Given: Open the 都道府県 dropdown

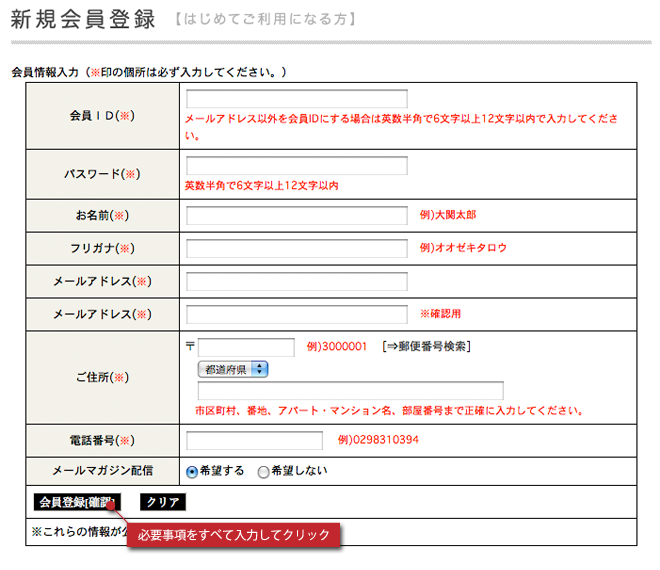Looking at the screenshot, I should pos(233,370).
